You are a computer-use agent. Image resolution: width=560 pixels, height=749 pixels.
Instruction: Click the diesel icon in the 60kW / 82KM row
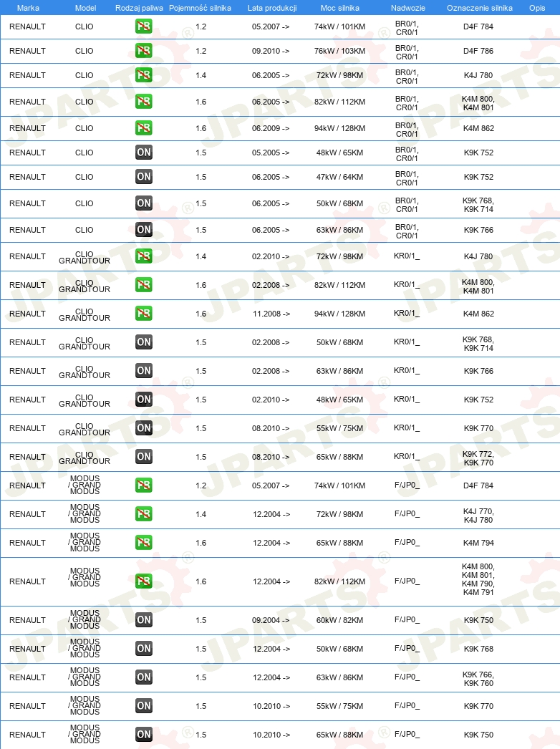point(144,620)
